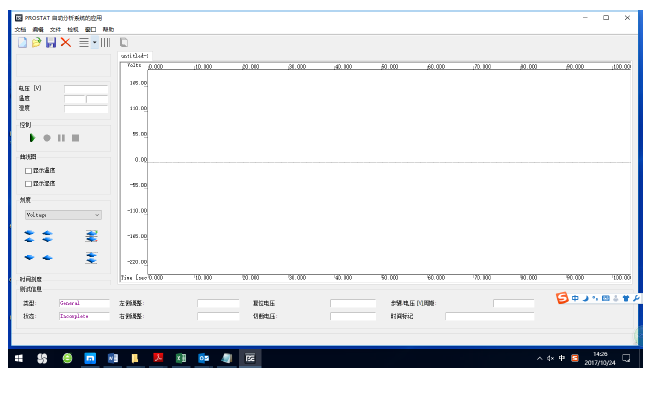Open dropdown arrow beside horizontal lines icon
The width and height of the screenshot is (663, 394).
coord(95,42)
